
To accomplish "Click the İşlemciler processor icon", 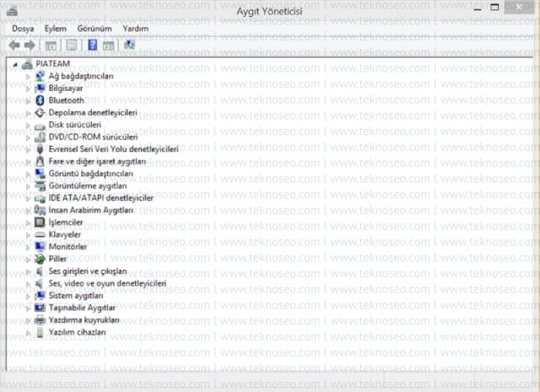I will 40,223.
